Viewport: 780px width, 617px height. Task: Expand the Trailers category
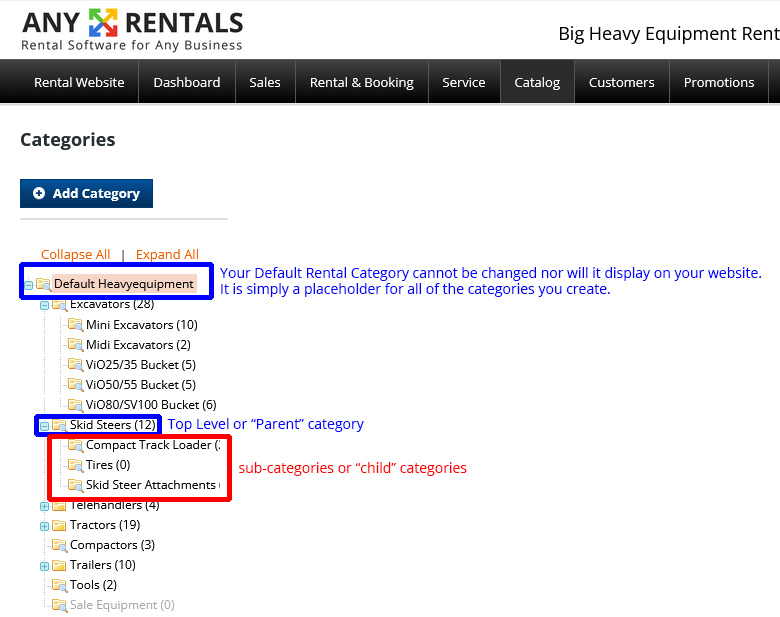(44, 566)
